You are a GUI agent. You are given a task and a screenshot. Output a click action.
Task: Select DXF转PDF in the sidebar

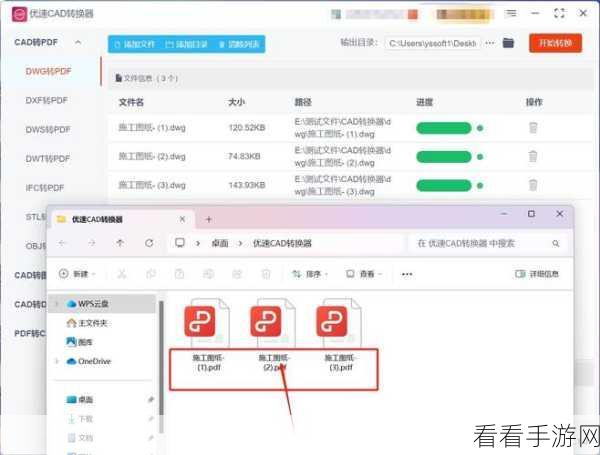46,101
